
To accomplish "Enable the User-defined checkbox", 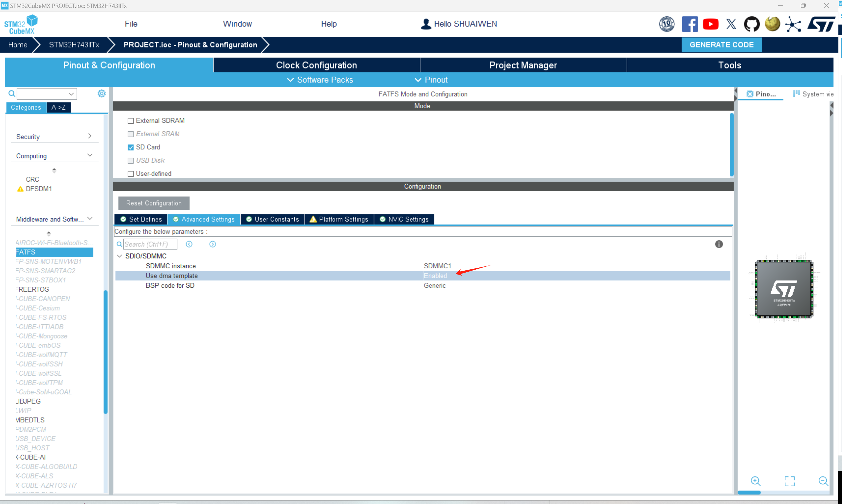I will coord(130,174).
